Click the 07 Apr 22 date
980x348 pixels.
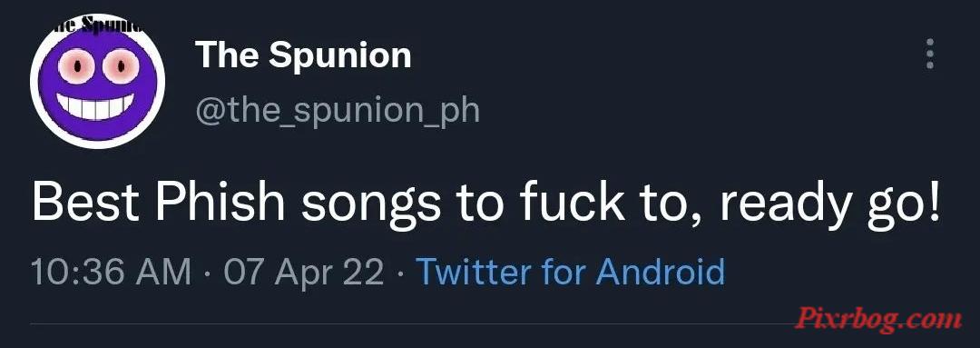pos(304,273)
